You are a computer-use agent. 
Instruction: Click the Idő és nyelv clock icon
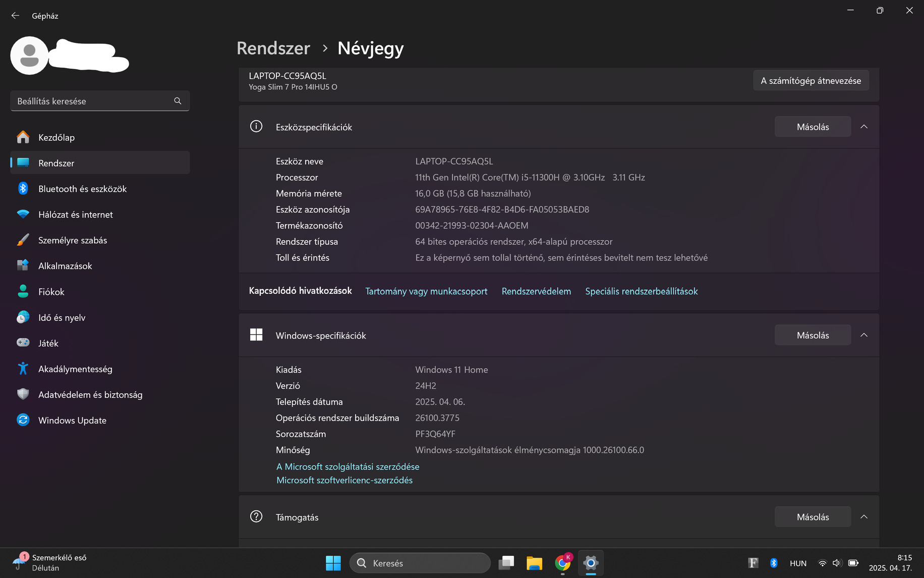point(23,317)
